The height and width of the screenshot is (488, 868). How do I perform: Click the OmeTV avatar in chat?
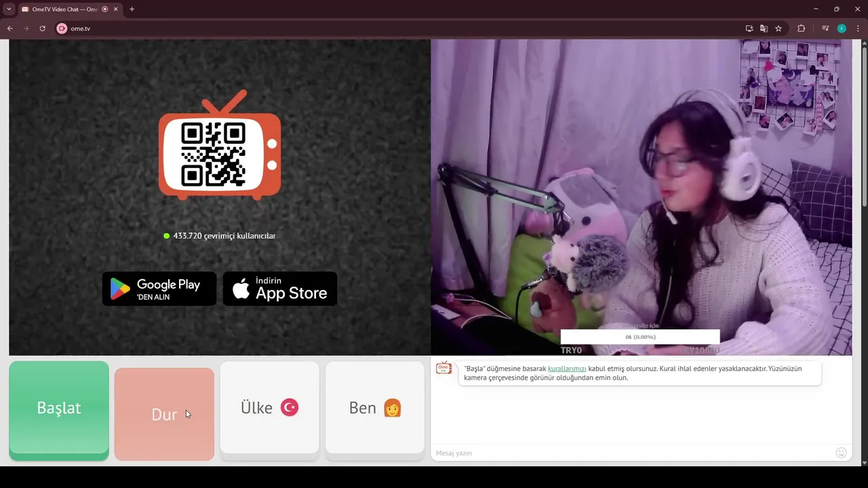tap(443, 368)
